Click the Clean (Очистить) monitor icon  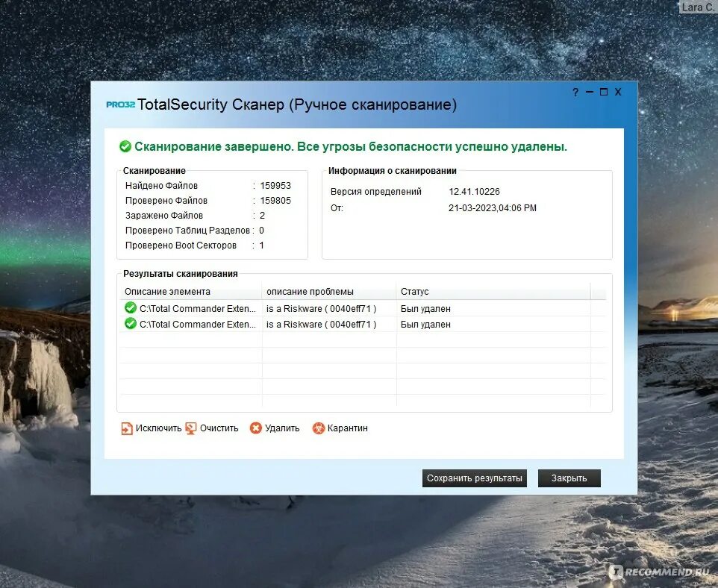coord(191,428)
